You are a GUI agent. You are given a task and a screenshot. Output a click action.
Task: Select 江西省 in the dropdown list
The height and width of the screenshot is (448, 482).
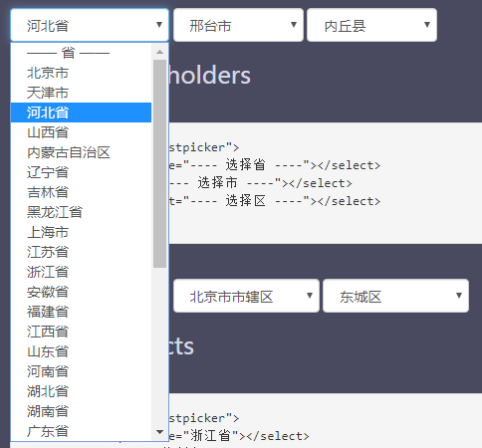pyautogui.click(x=81, y=332)
